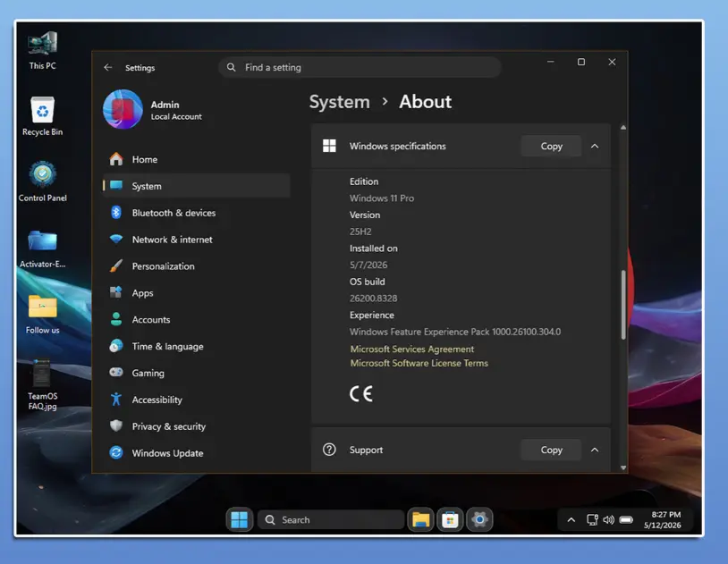728x564 pixels.
Task: Select System in Settings sidebar
Action: coord(197,186)
